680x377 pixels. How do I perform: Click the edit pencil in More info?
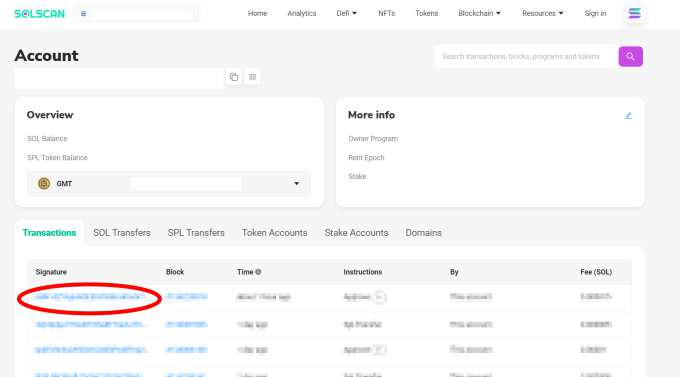coord(628,115)
